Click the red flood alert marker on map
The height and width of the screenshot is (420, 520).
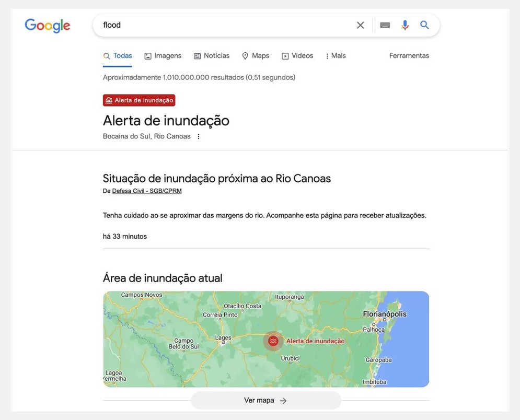tap(273, 341)
